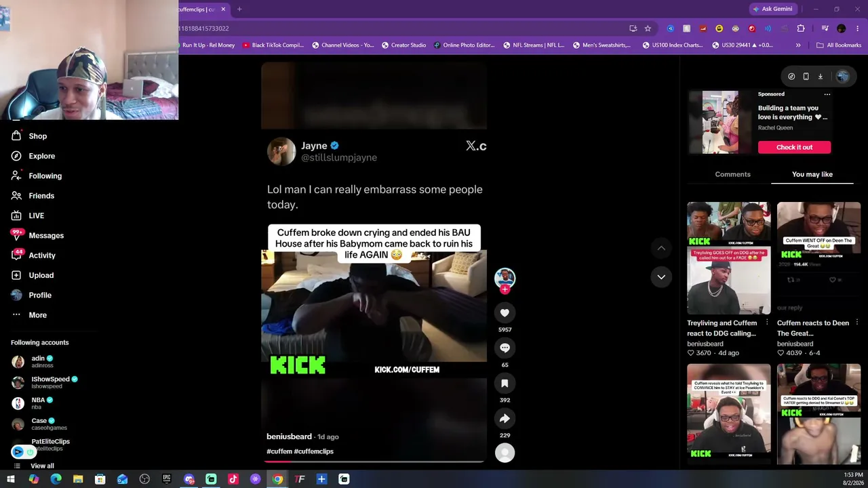Seek using the video progress bar
868x488 pixels.
374,461
